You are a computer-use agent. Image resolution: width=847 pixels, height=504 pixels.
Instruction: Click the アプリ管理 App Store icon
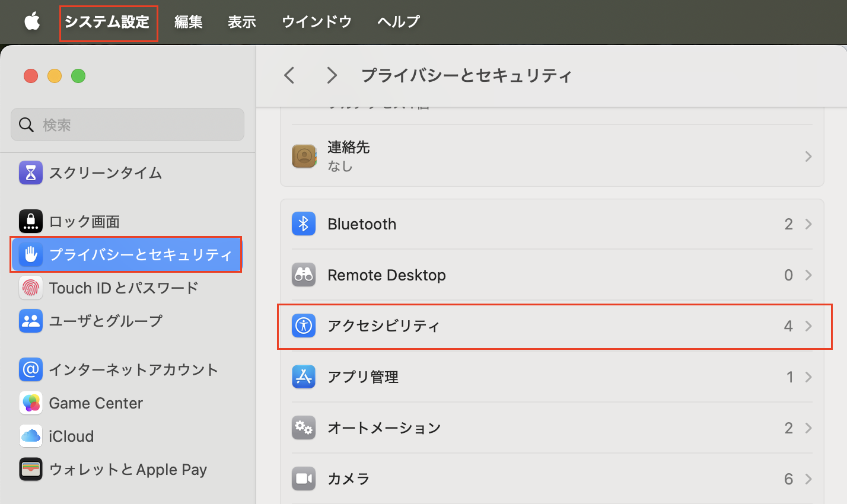click(x=304, y=377)
